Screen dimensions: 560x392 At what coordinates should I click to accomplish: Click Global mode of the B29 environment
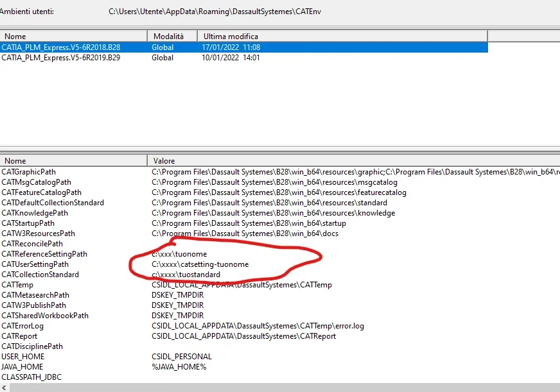pos(162,58)
